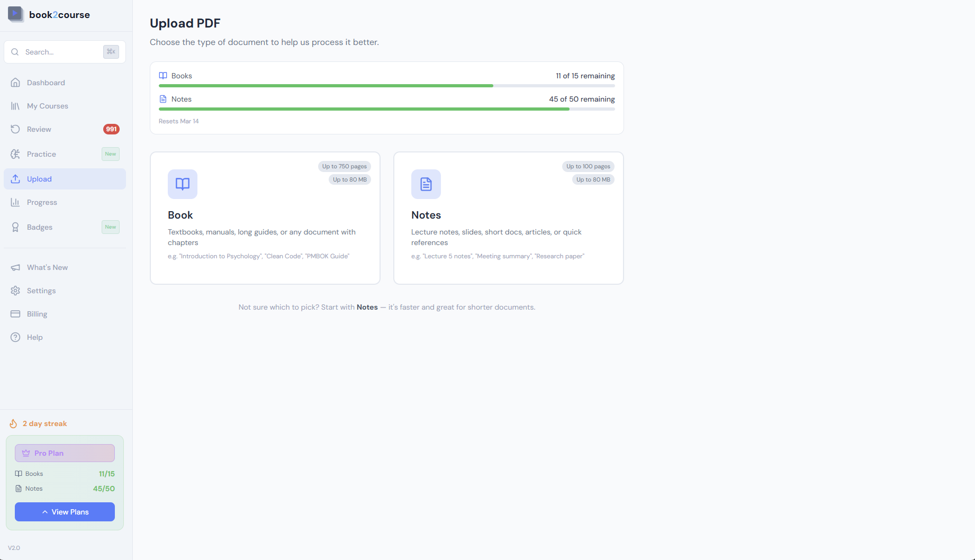Click the Upload arrow icon in sidebar
Screen dimensions: 975x560
click(16, 179)
